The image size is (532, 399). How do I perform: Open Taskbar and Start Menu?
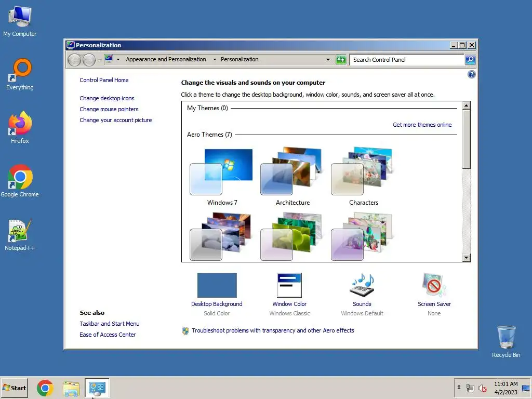pyautogui.click(x=110, y=324)
